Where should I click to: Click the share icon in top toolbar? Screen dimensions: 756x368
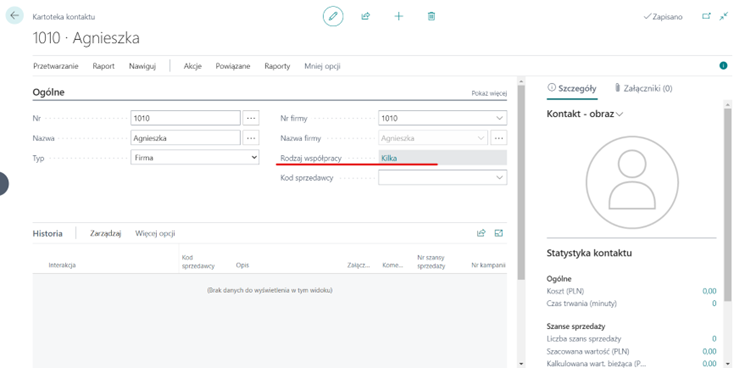tap(365, 16)
